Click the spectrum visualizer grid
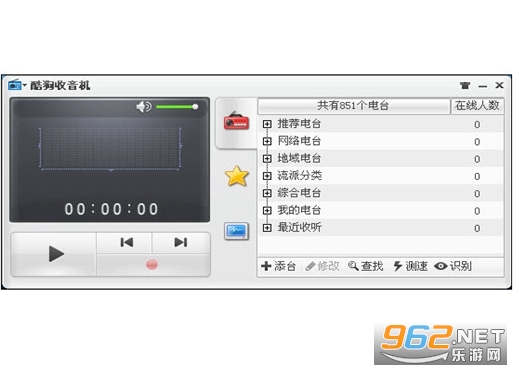 110,149
